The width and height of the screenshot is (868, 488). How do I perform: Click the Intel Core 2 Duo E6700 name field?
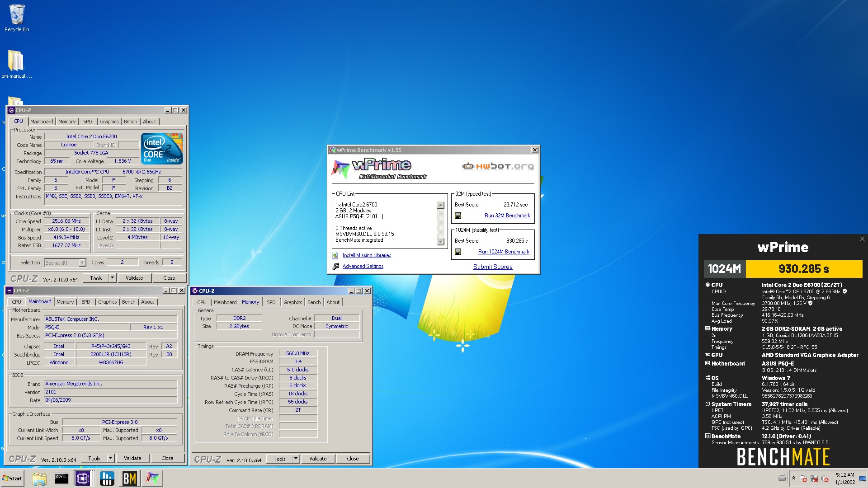coord(91,137)
